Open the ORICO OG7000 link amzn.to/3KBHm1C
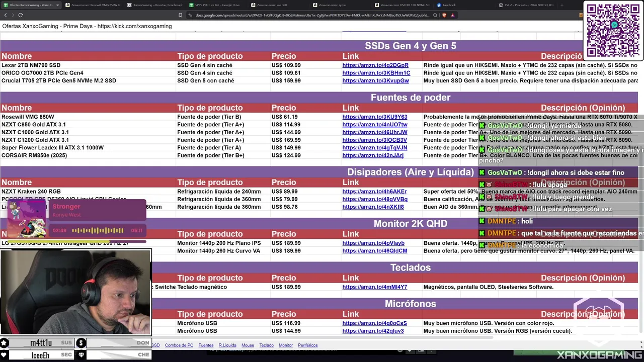644x362 pixels. (x=376, y=73)
